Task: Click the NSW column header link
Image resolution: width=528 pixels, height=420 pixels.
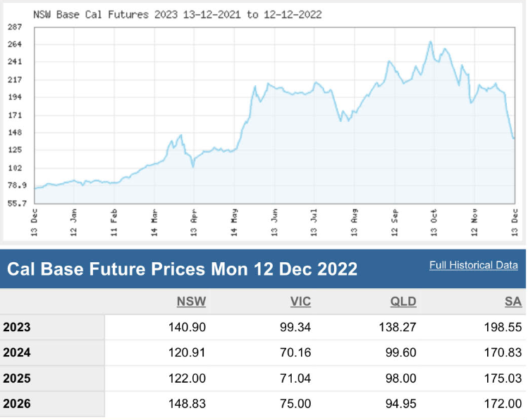Action: tap(191, 302)
